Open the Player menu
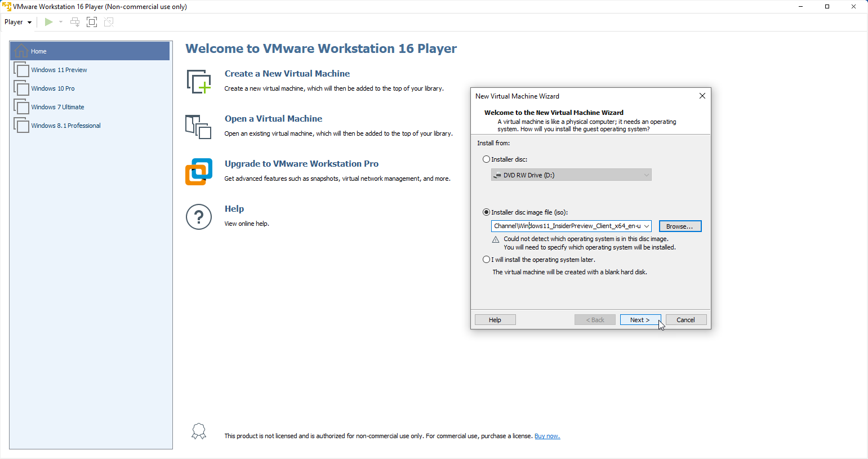The image size is (868, 459). click(18, 22)
